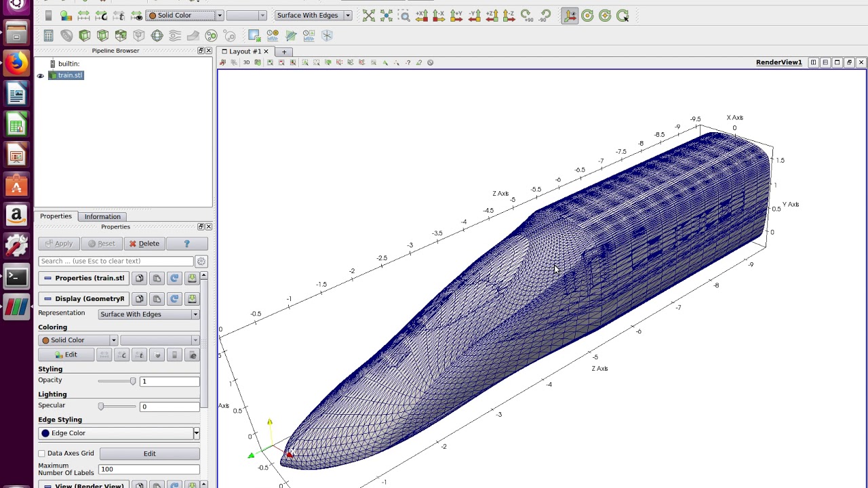The width and height of the screenshot is (868, 488).
Task: Select train.stl in Pipeline Browser
Action: point(70,75)
